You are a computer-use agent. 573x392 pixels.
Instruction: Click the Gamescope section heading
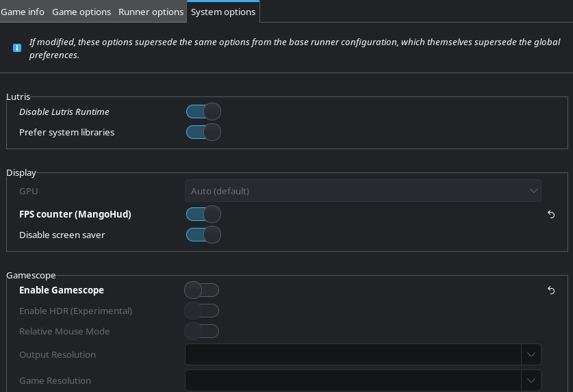[x=31, y=275]
